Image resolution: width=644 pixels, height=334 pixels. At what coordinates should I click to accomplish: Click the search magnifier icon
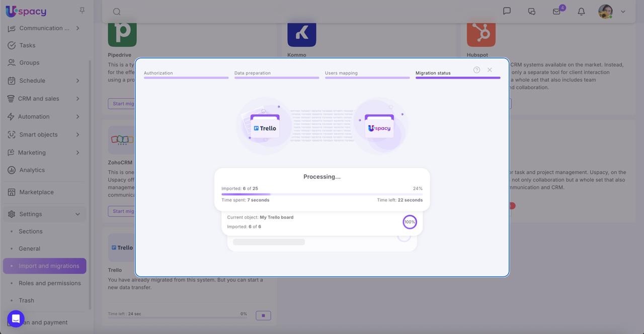(117, 12)
